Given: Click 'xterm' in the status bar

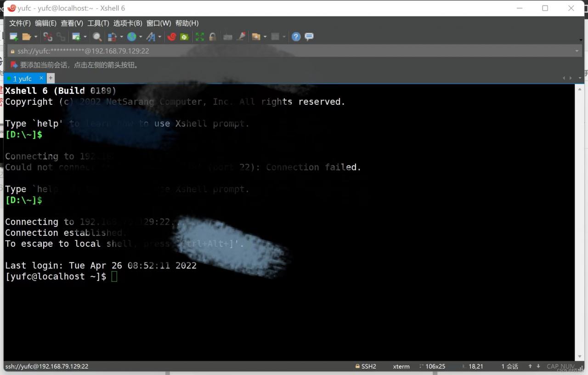Looking at the screenshot, I should (x=401, y=366).
